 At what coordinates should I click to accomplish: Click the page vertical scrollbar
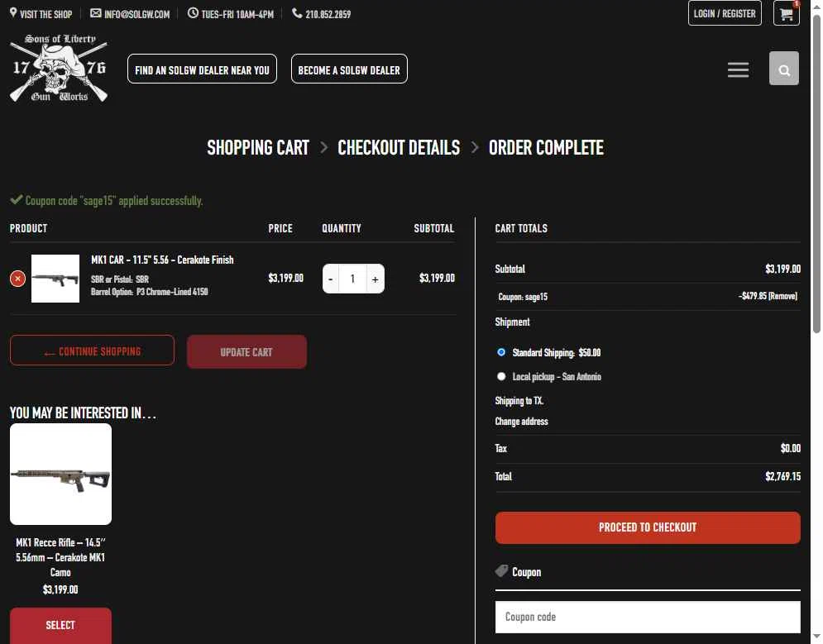816,173
